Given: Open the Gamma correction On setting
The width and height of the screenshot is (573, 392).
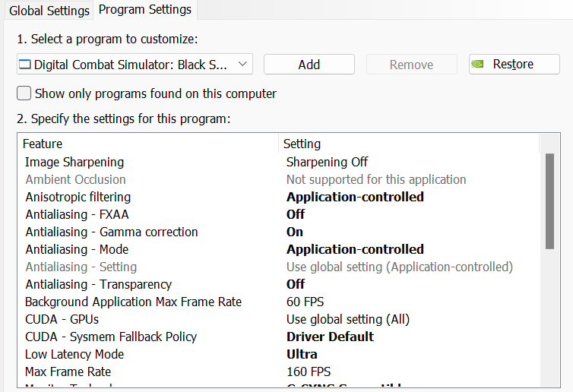Looking at the screenshot, I should coord(295,232).
